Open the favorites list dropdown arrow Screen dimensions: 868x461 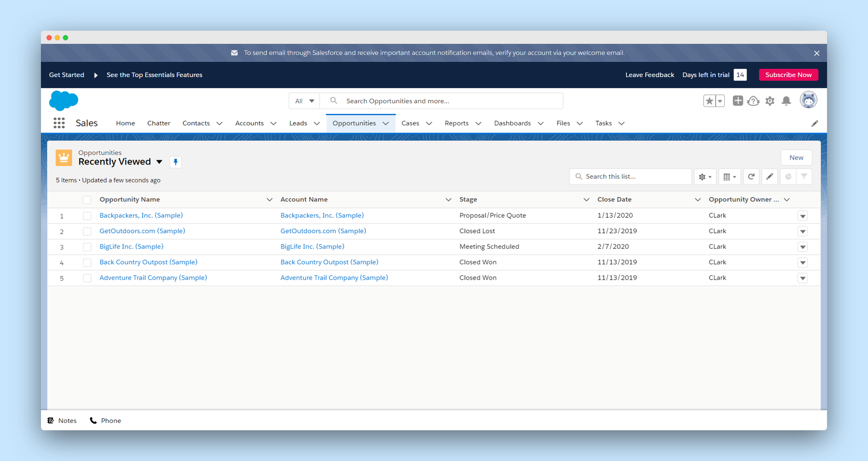pos(720,101)
